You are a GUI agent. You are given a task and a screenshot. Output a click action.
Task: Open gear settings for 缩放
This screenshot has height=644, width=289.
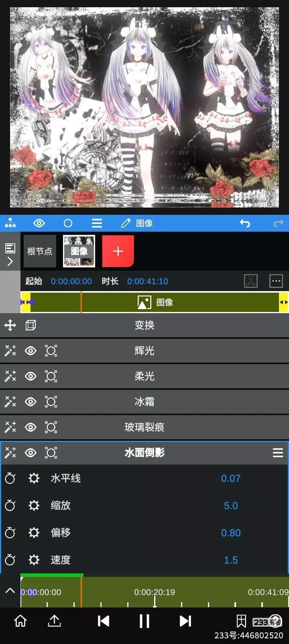coord(34,505)
